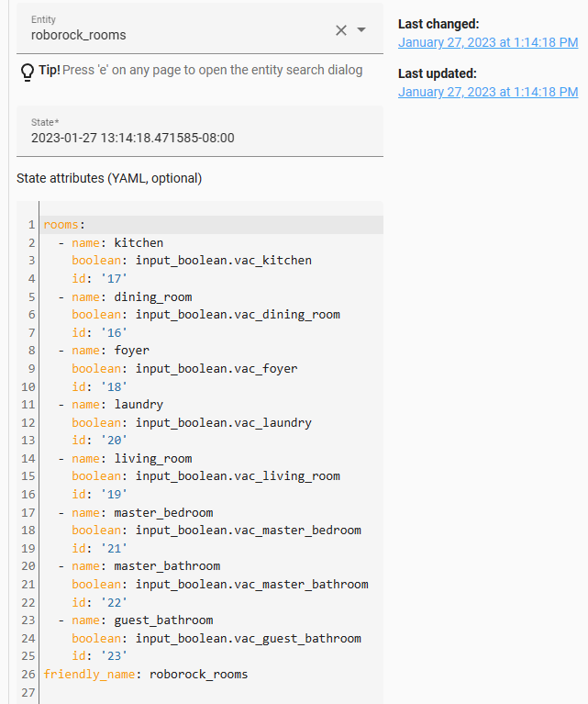Click the id '17' value
The width and height of the screenshot is (588, 704).
(x=114, y=279)
